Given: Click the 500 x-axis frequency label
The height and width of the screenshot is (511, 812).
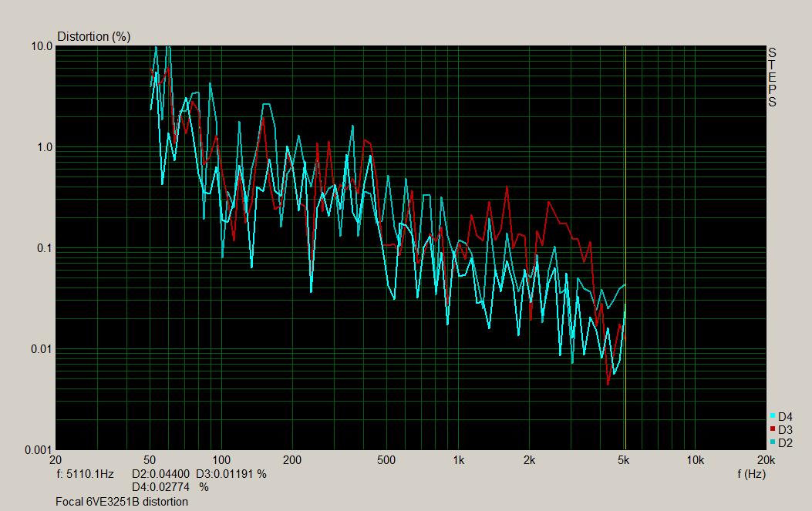Looking at the screenshot, I should (x=386, y=460).
